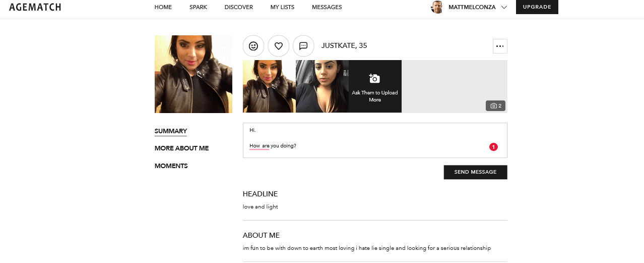Viewport: 644px width, 263px height.
Task: Like JUSTKATE with the heart icon
Action: (279, 46)
